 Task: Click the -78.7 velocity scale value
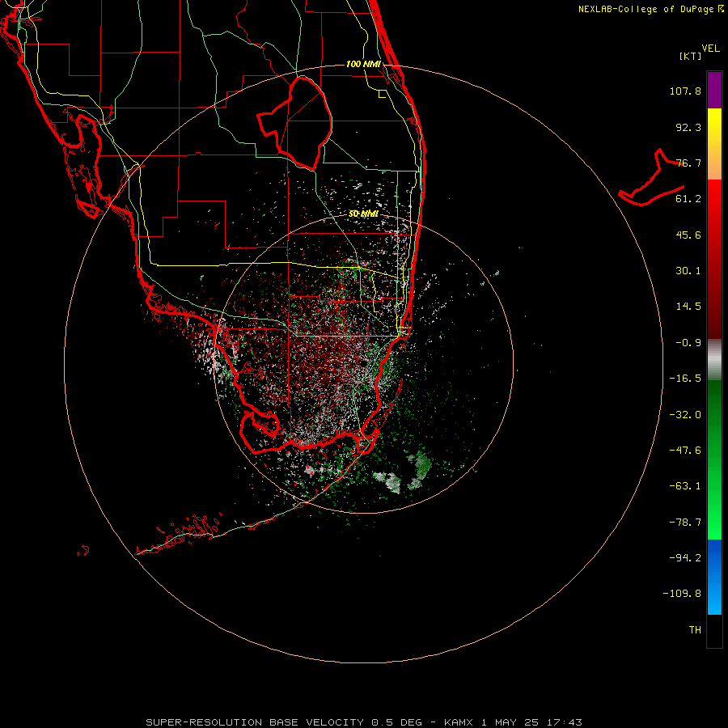click(685, 523)
